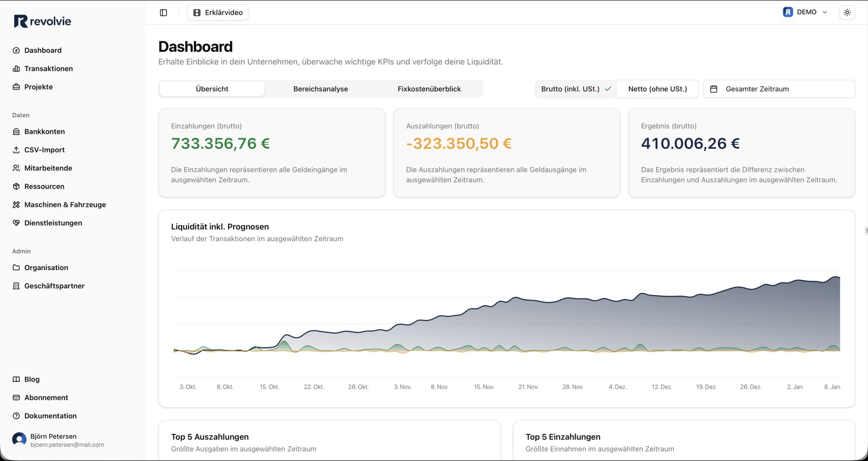The width and height of the screenshot is (868, 461).
Task: Expand Björn Petersen user menu
Action: pyautogui.click(x=67, y=440)
